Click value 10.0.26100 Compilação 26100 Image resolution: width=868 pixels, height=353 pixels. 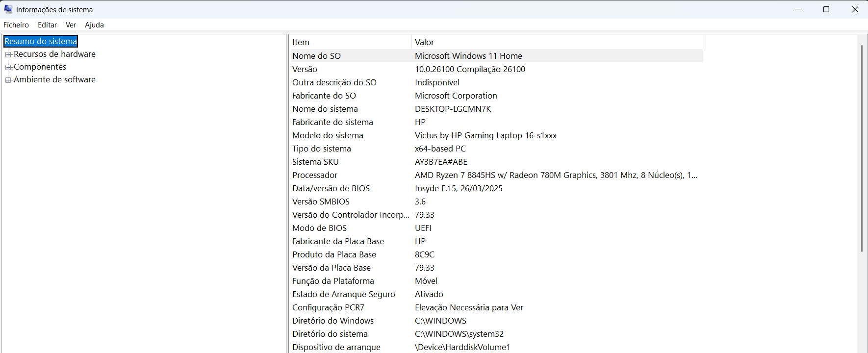point(470,69)
